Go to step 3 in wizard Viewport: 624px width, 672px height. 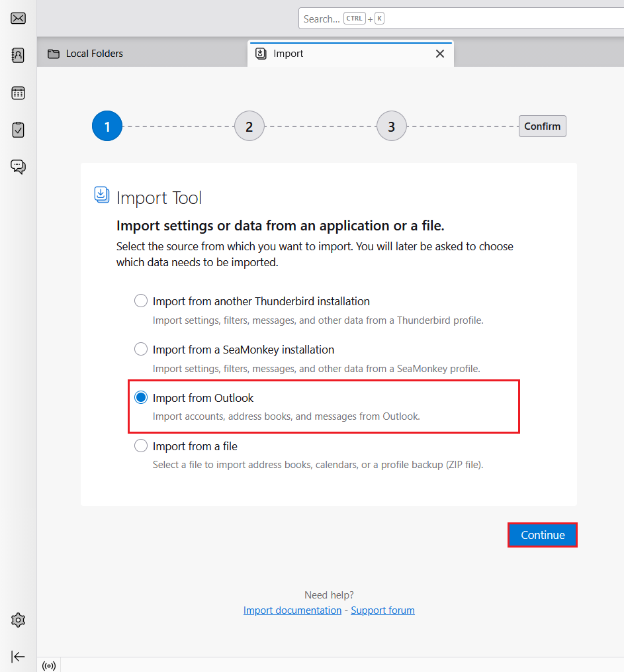[392, 126]
